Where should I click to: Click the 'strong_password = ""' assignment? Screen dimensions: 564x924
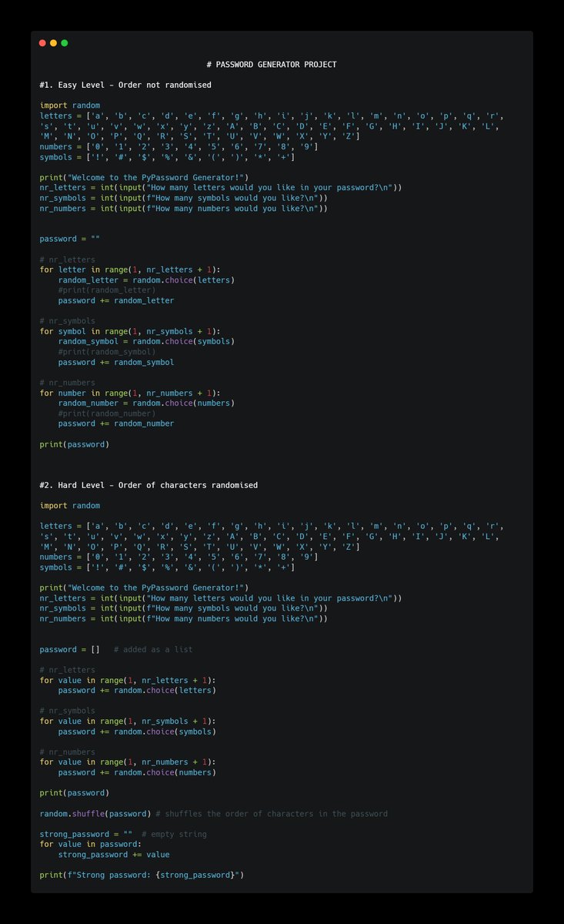coord(86,834)
